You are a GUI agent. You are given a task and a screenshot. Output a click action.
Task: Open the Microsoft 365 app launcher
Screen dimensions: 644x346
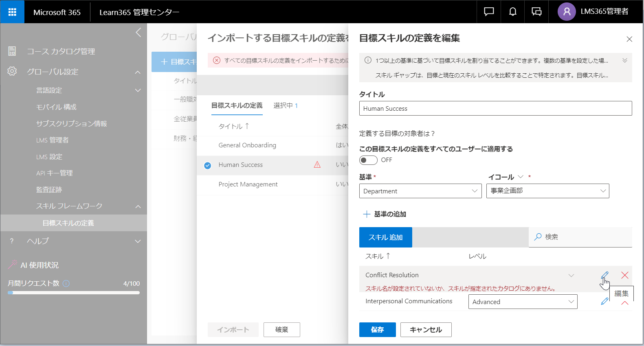click(x=12, y=12)
